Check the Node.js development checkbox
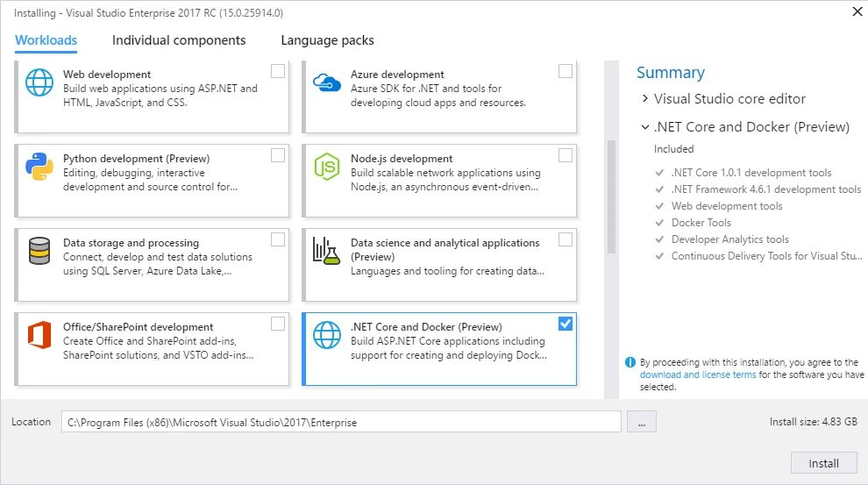The image size is (868, 485). coord(566,155)
